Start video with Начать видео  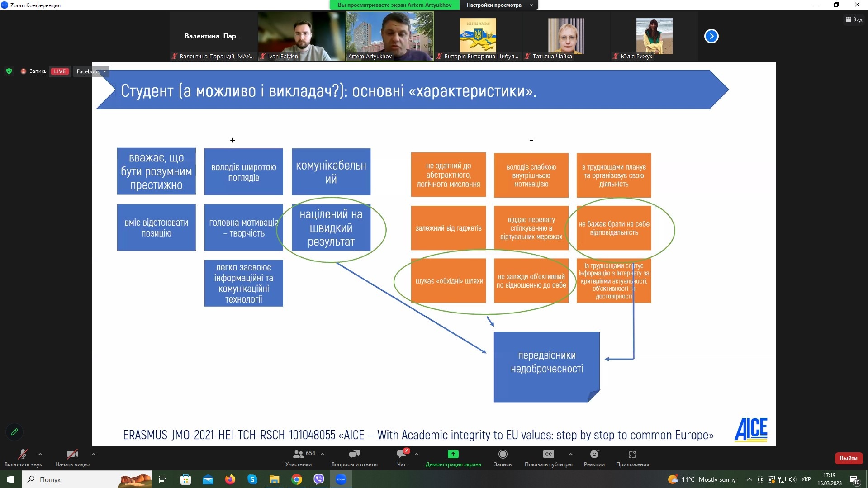tap(72, 455)
